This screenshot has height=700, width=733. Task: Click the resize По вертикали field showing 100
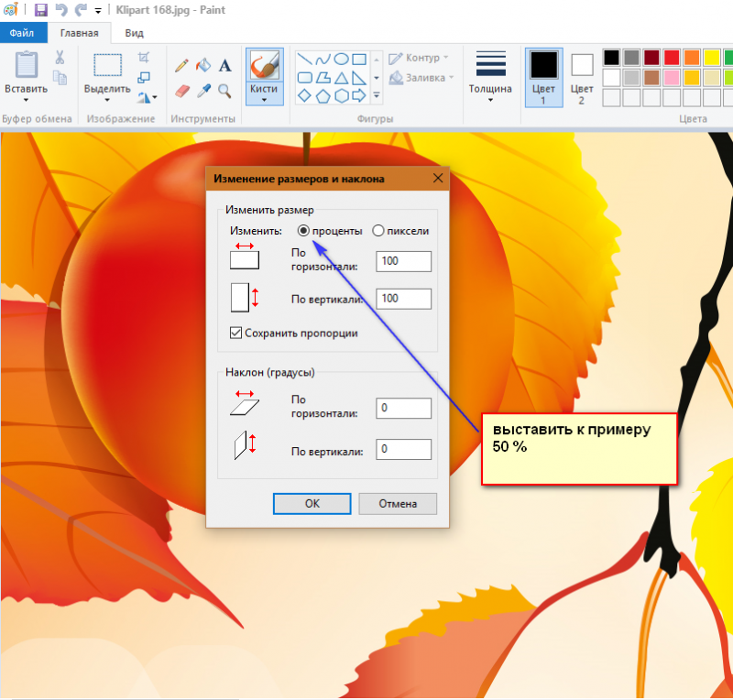pyautogui.click(x=403, y=299)
